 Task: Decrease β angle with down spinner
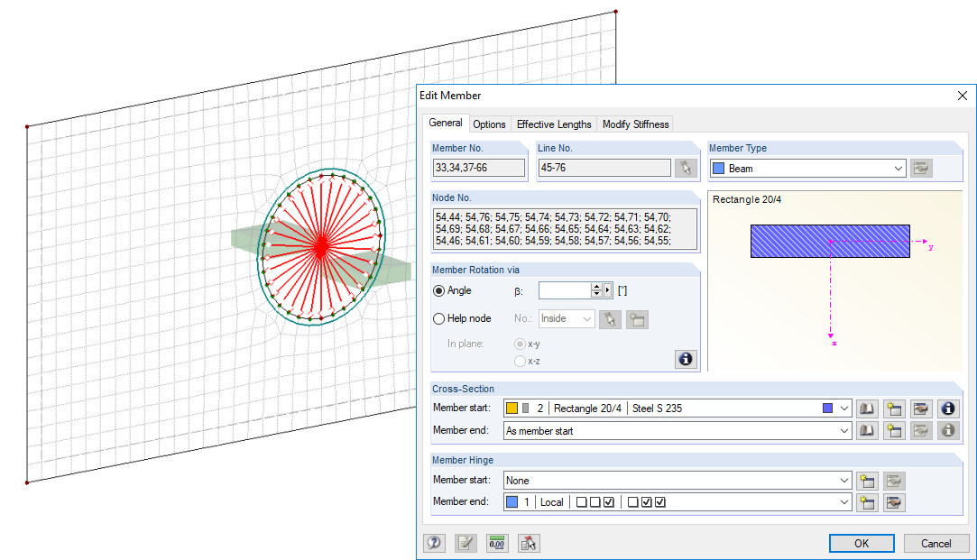click(596, 294)
